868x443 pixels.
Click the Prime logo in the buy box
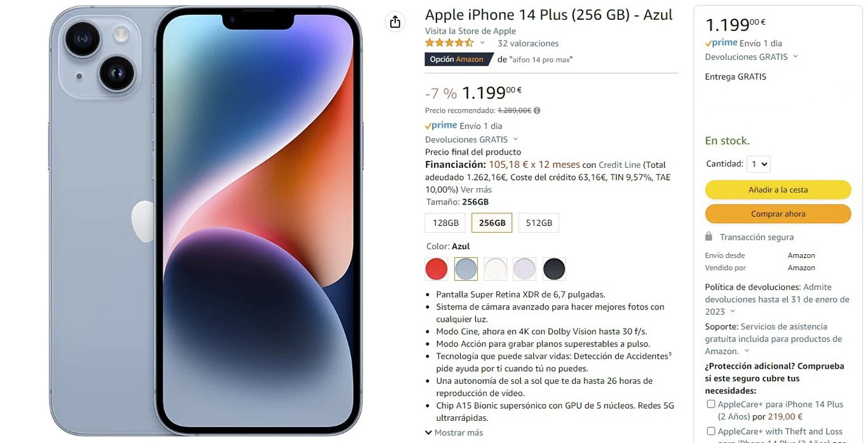coord(721,43)
